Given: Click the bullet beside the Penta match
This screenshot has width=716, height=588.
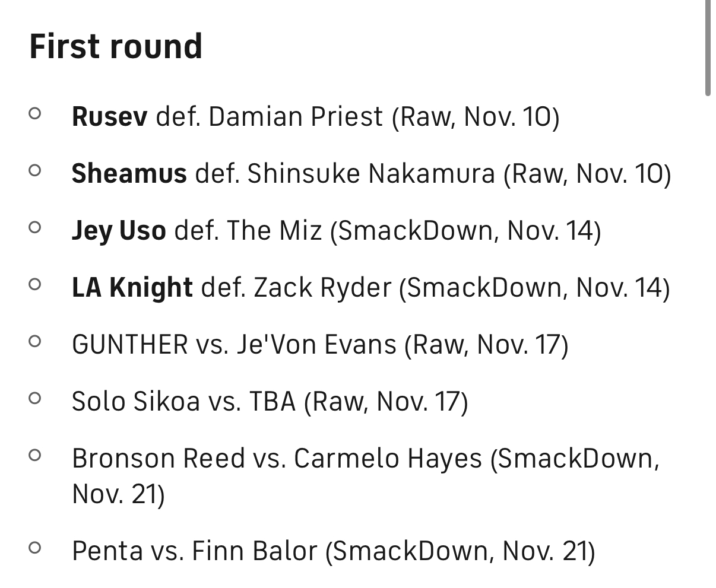Looking at the screenshot, I should tap(34, 547).
